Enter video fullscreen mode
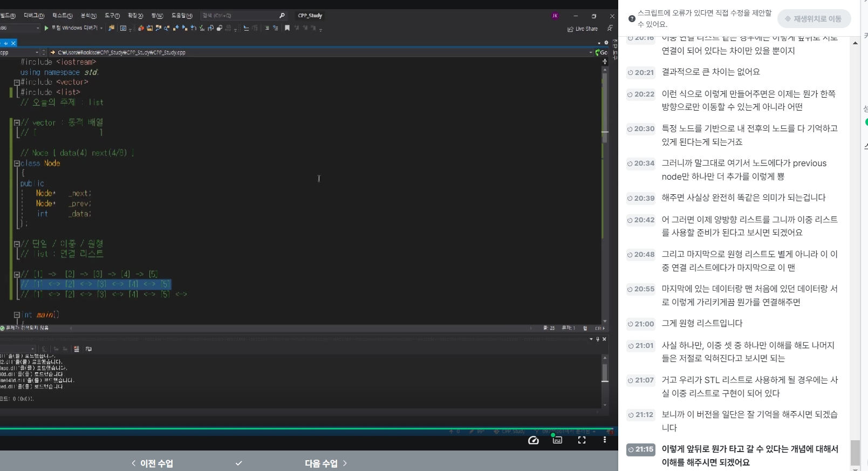Image resolution: width=868 pixels, height=471 pixels. (x=582, y=440)
